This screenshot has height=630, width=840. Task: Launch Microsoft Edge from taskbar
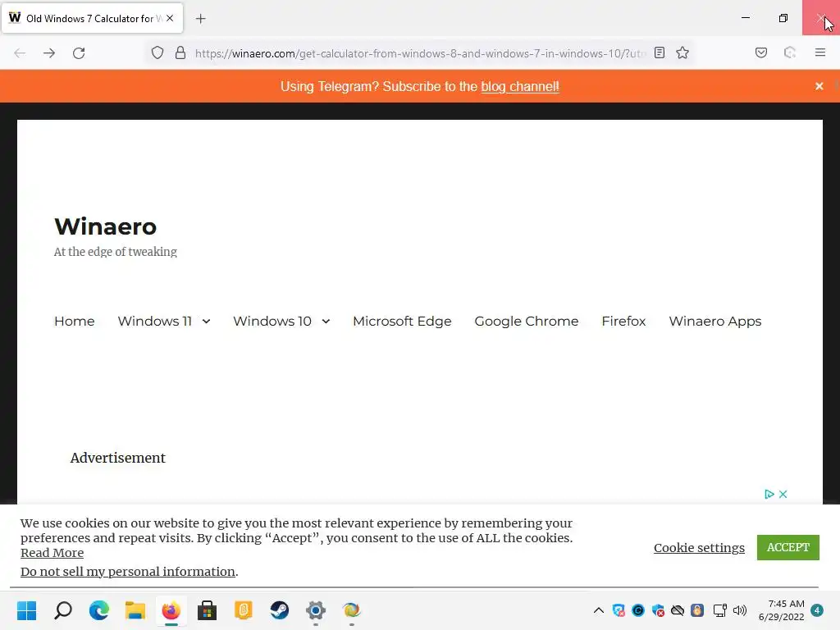[x=99, y=610]
